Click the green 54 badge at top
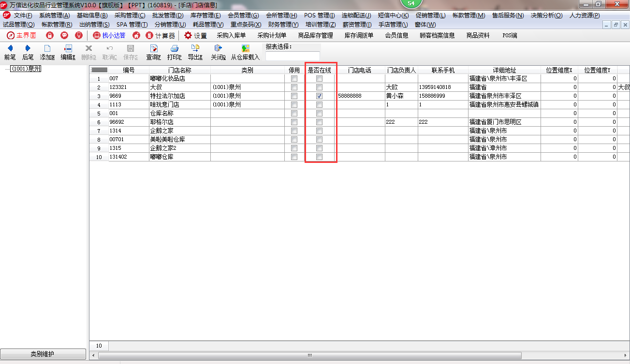The height and width of the screenshot is (364, 630). [x=411, y=3]
